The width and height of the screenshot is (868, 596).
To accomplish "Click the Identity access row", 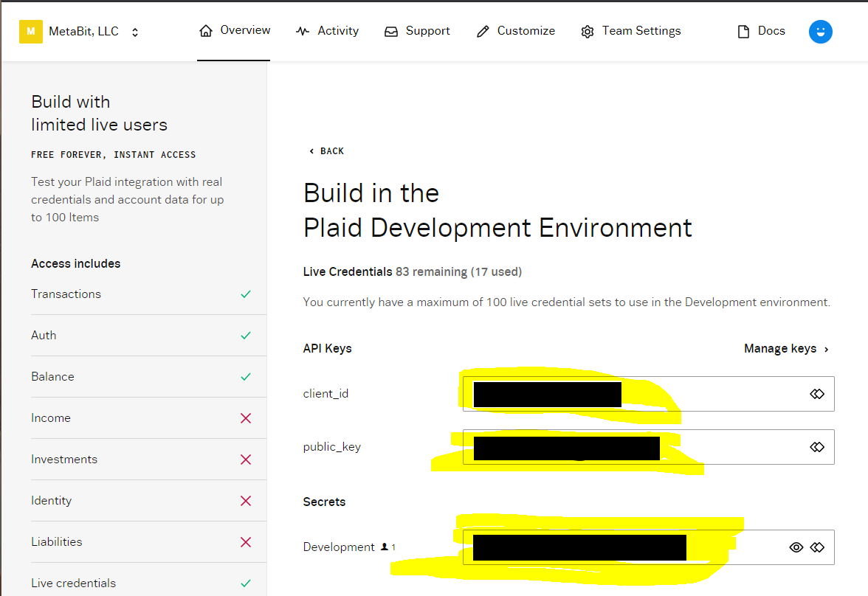I will coord(148,501).
